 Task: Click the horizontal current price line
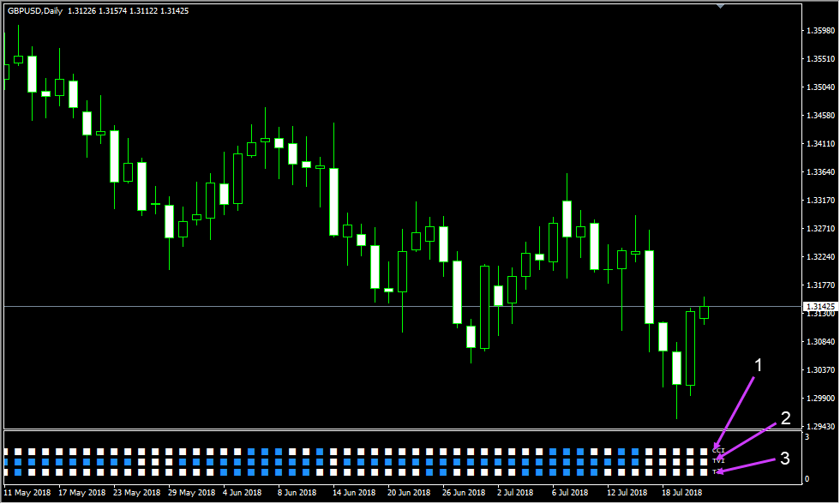tap(343, 306)
